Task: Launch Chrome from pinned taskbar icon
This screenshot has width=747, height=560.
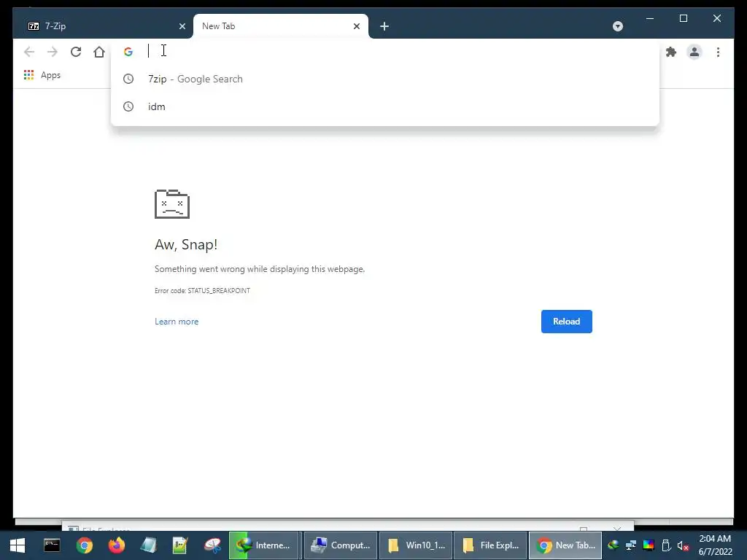Action: coord(85,545)
